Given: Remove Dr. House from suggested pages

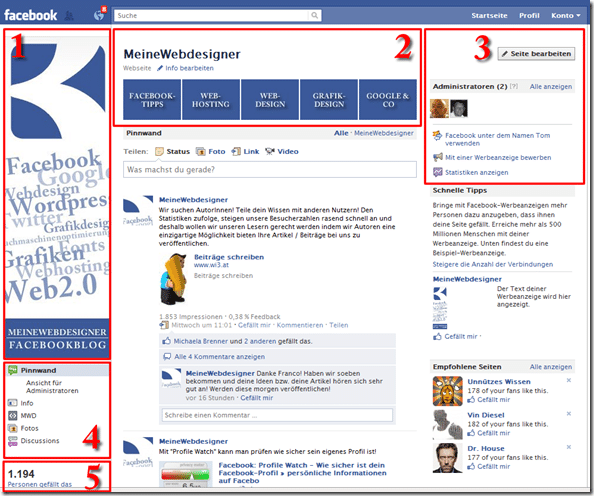Looking at the screenshot, I should pos(569,447).
